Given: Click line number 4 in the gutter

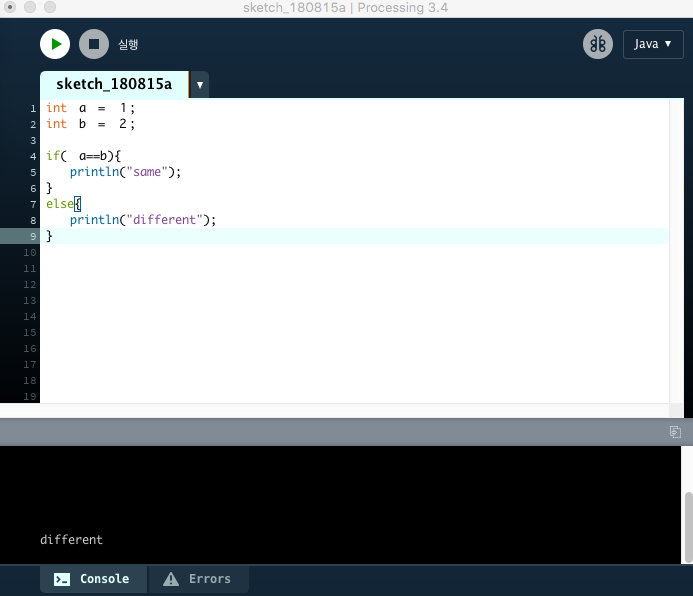Looking at the screenshot, I should tap(33, 156).
